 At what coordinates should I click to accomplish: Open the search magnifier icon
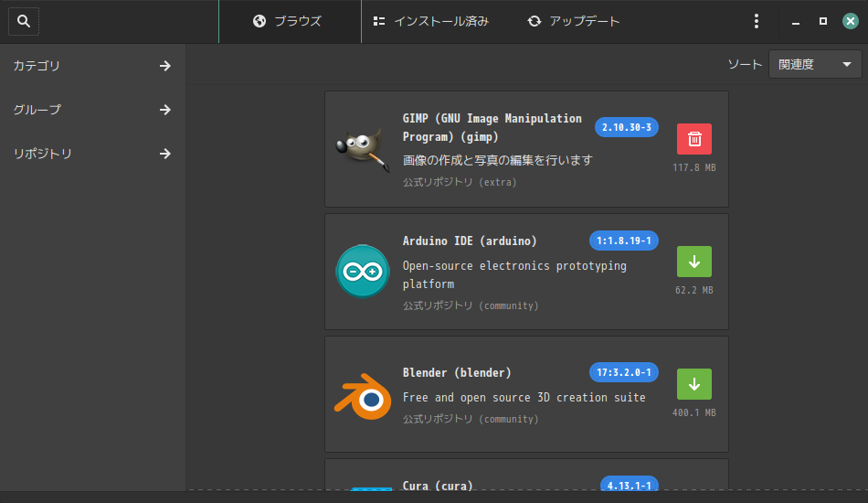point(24,21)
